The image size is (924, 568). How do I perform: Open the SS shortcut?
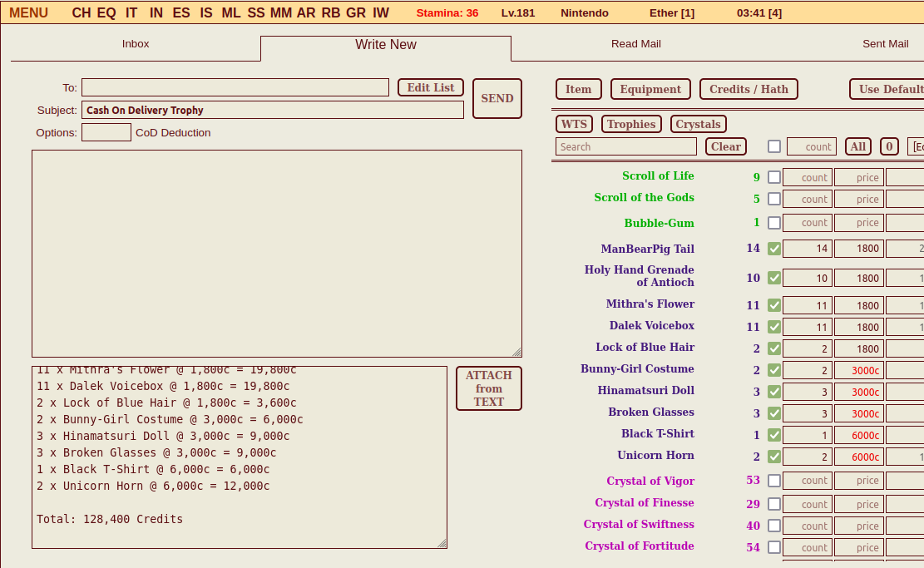tap(256, 13)
